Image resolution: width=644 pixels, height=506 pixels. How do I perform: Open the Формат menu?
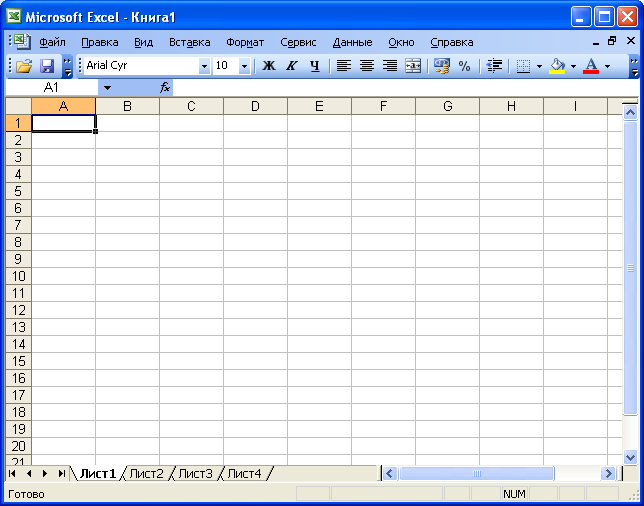(245, 42)
